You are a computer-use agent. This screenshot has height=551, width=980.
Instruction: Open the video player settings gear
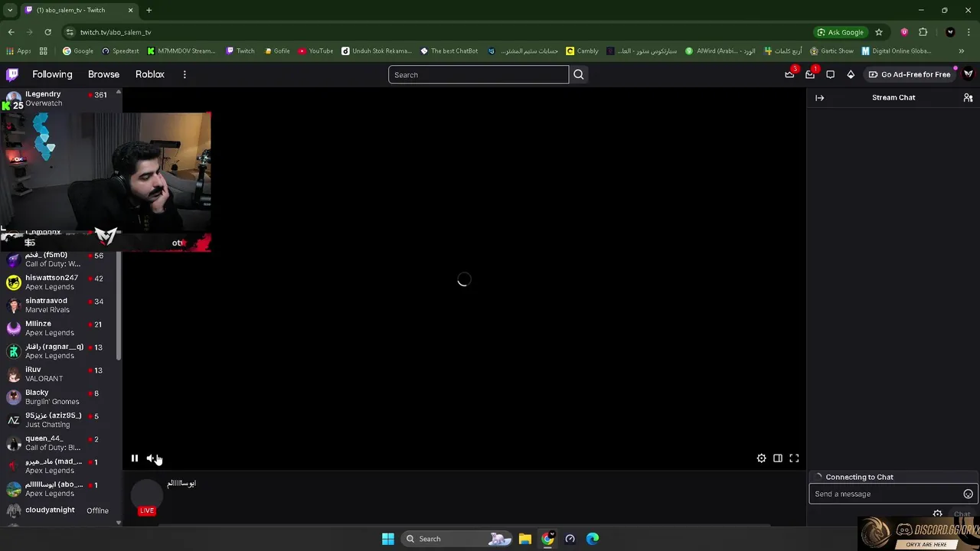coord(761,458)
